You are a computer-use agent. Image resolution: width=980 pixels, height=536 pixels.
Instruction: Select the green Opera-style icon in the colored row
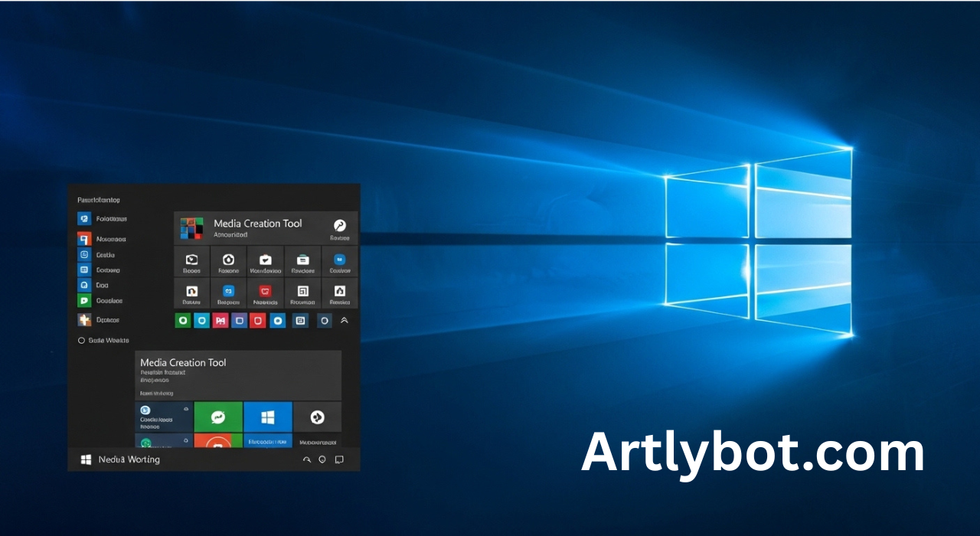183,320
